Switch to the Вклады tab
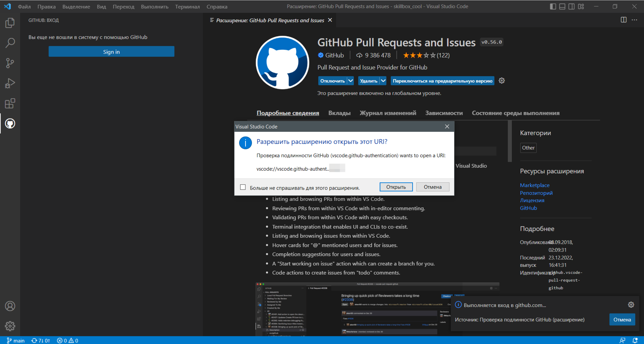 [339, 113]
